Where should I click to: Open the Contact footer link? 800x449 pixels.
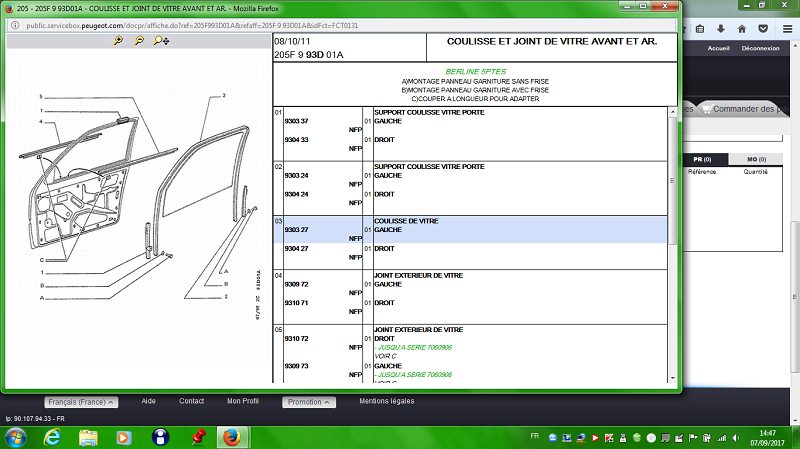tap(191, 401)
